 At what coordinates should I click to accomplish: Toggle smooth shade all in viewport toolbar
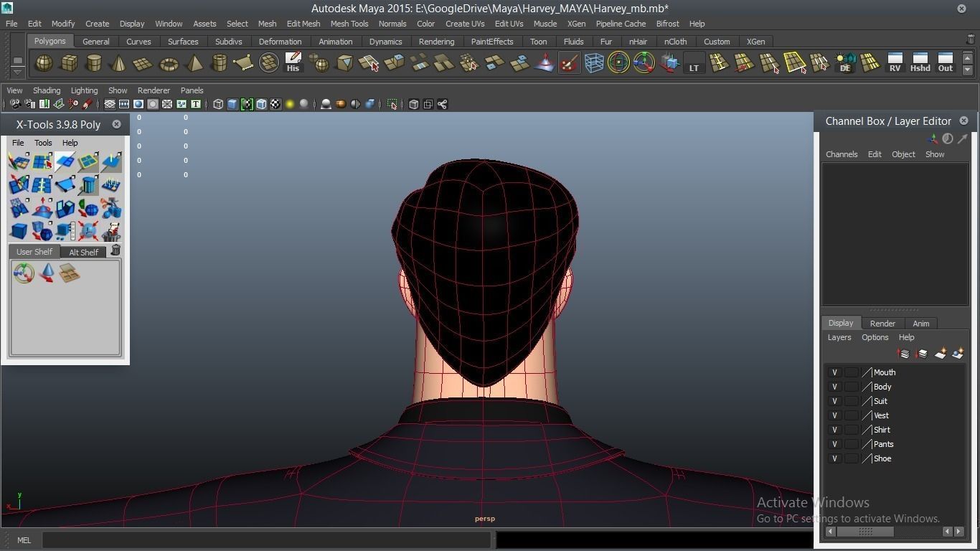coord(232,105)
